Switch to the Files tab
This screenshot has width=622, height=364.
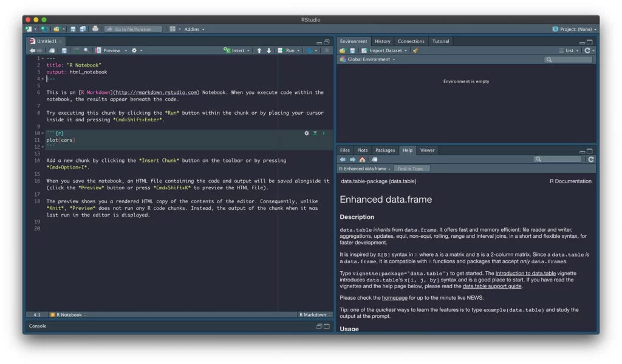(x=345, y=150)
